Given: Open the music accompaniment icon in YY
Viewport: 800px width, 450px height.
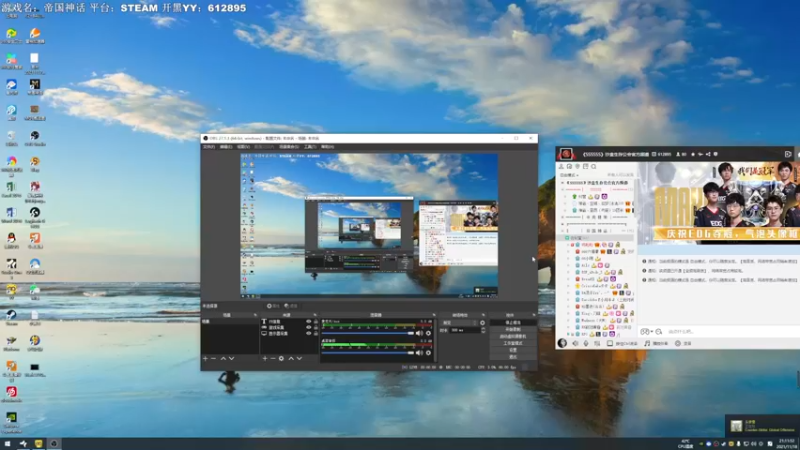Looking at the screenshot, I should tap(647, 343).
